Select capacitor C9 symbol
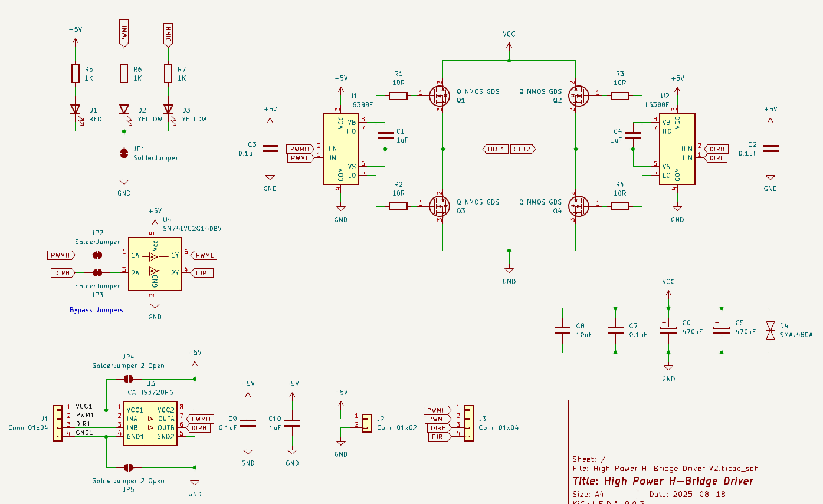 coord(248,423)
